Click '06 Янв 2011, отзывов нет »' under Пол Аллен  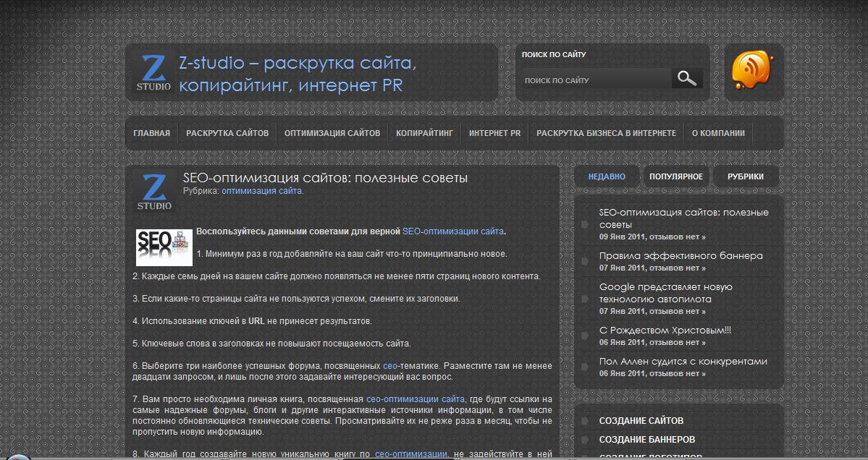click(x=652, y=373)
